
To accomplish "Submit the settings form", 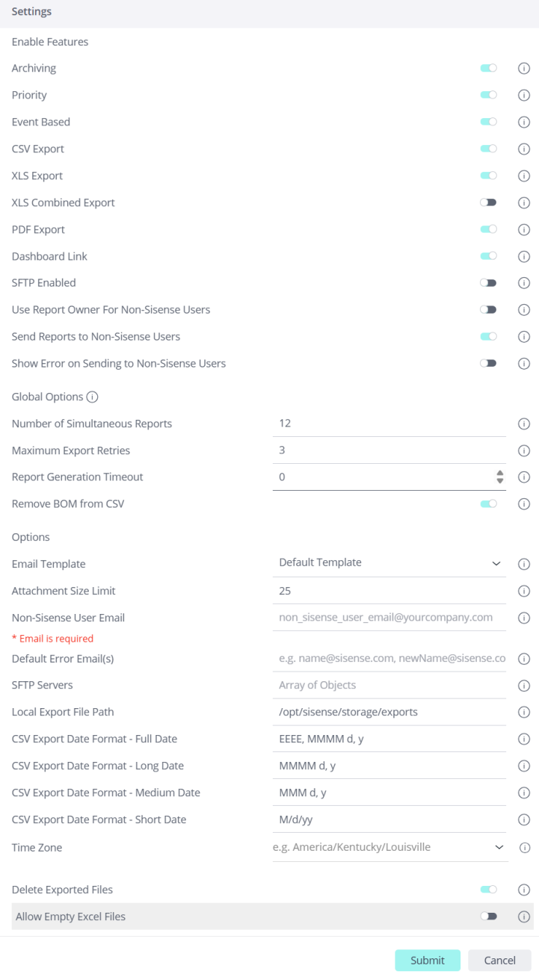I will click(428, 961).
